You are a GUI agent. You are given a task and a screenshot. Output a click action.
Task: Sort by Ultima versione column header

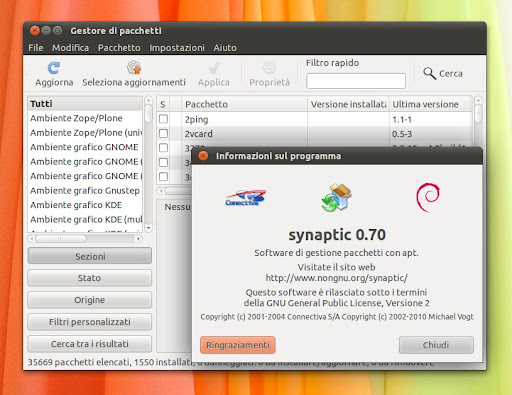coord(430,104)
